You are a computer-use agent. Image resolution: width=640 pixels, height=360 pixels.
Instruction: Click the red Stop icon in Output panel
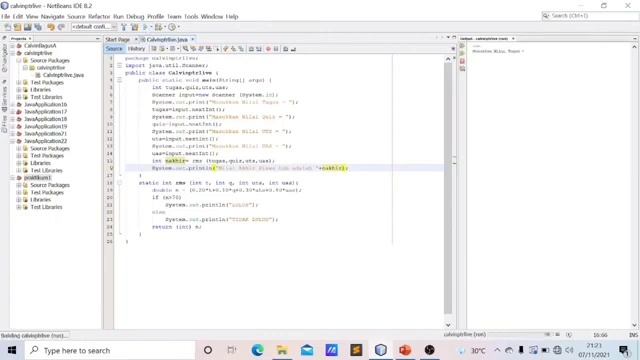[462, 61]
